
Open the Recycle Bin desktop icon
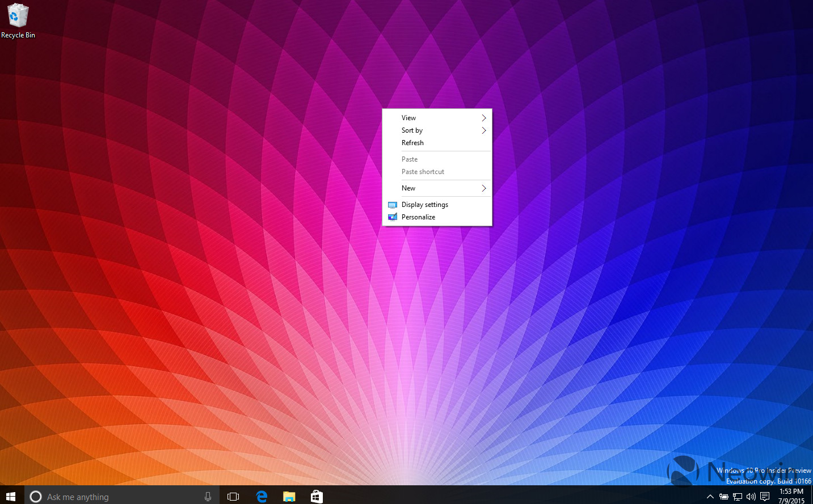point(18,21)
